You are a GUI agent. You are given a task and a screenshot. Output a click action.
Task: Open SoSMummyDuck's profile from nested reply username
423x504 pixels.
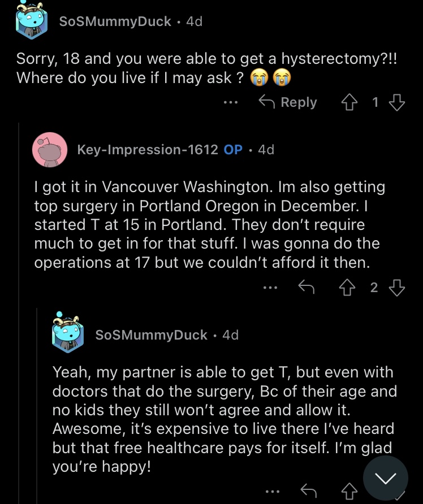coord(151,335)
